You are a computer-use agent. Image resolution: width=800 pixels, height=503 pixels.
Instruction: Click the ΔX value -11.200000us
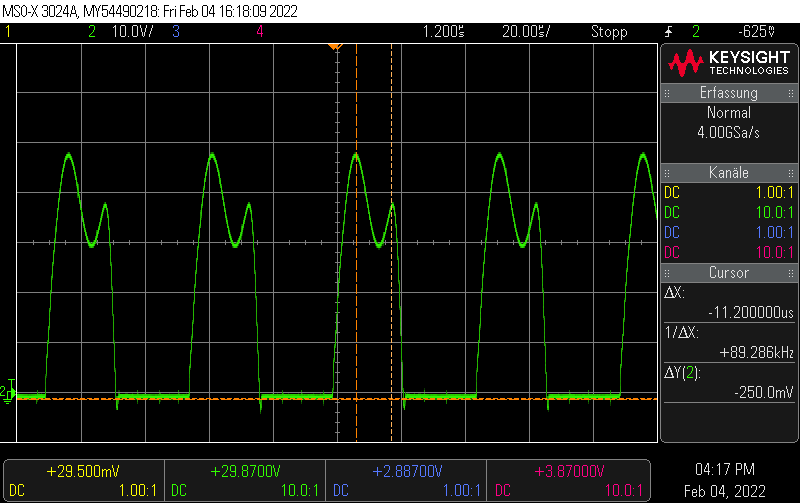click(x=751, y=312)
